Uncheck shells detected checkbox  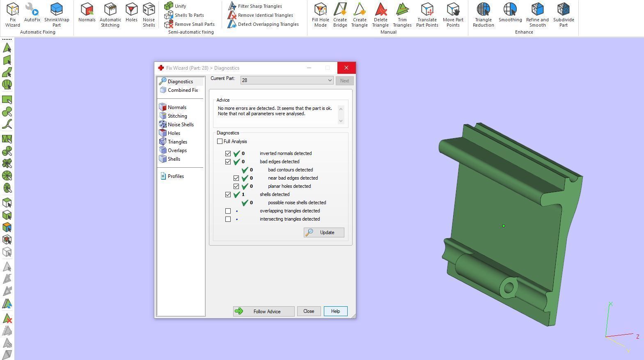pos(228,194)
